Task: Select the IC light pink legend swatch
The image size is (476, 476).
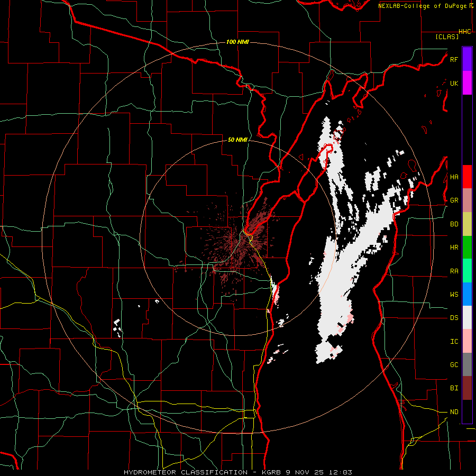Action: 467,341
